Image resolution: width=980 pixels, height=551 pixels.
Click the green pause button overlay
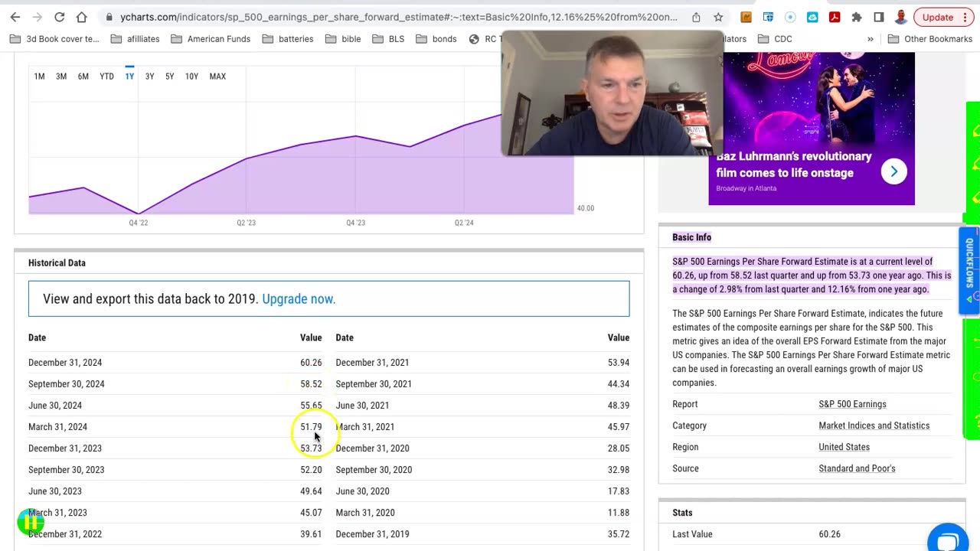point(31,523)
